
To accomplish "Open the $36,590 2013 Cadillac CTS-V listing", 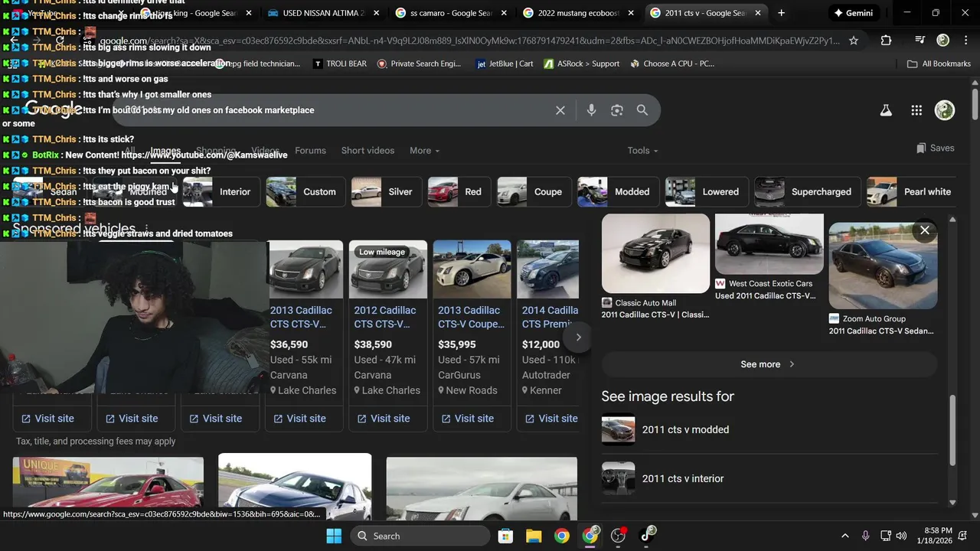I will (305, 318).
